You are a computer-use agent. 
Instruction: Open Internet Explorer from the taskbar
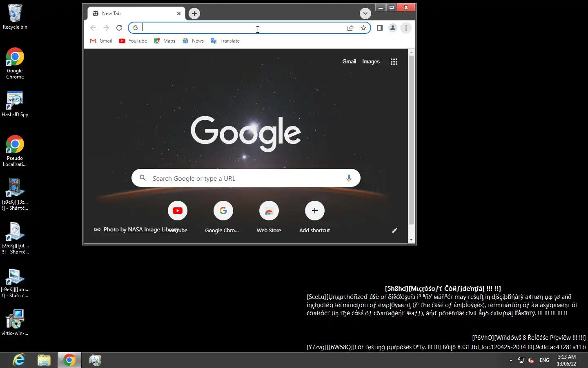pyautogui.click(x=19, y=360)
